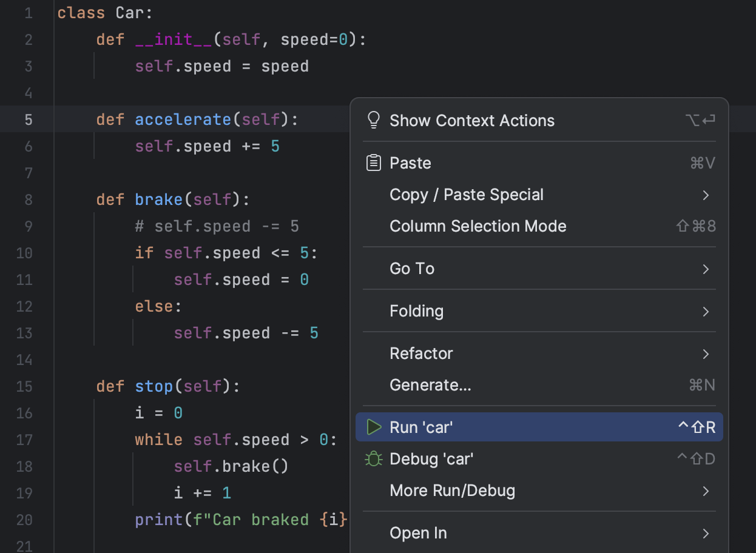The image size is (756, 553).
Task: Expand the More Run/Debug submenu arrow
Action: [706, 491]
